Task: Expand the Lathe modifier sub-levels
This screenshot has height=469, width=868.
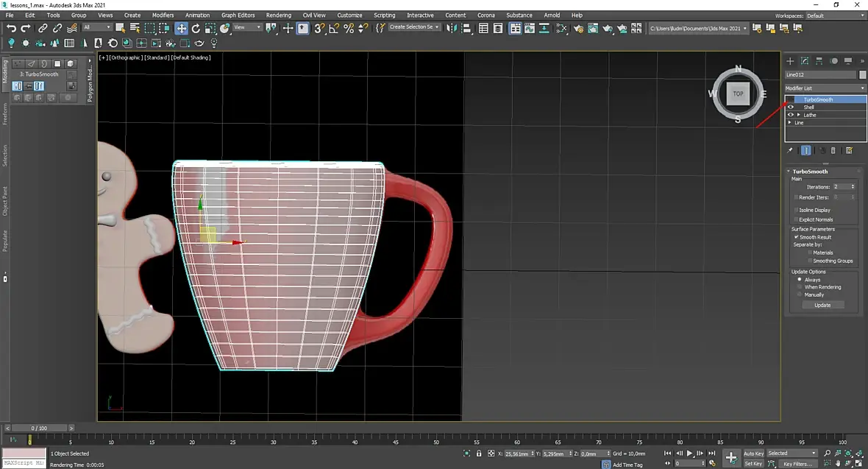Action: tap(799, 115)
